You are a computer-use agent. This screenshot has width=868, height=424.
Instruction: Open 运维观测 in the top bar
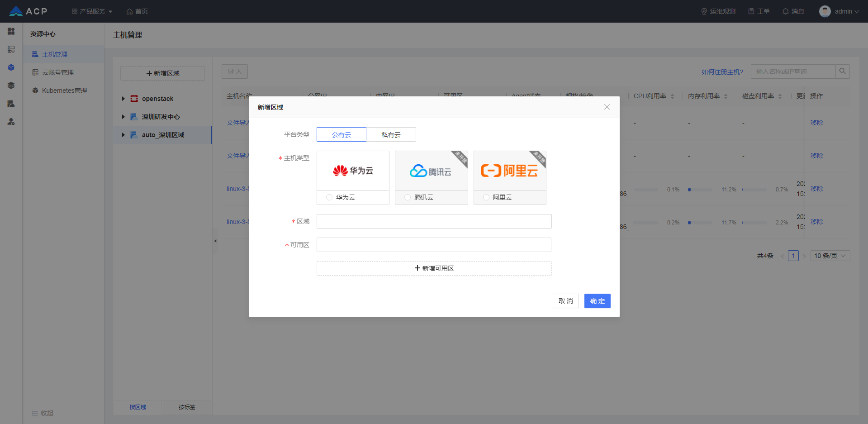pyautogui.click(x=718, y=11)
